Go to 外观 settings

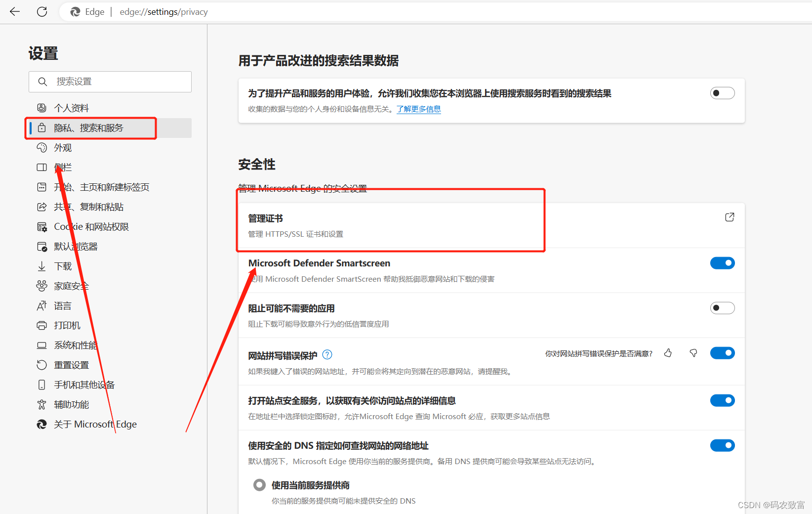(x=110, y=147)
